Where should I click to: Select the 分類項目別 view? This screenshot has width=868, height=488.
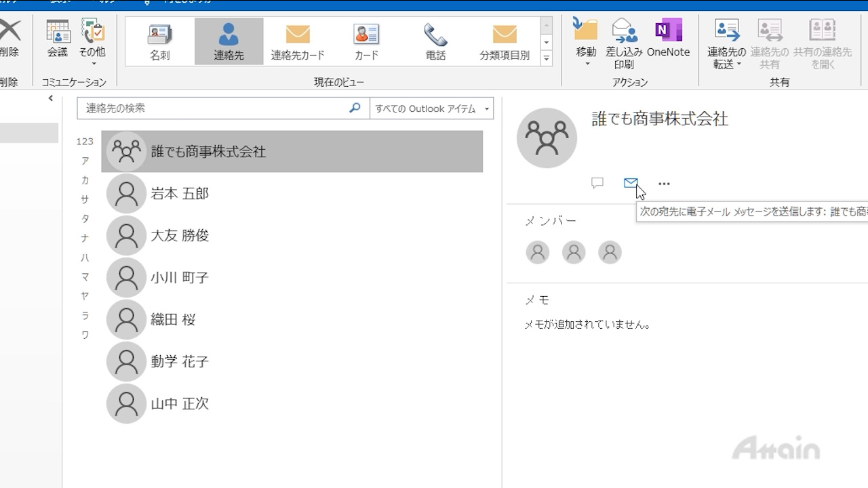[x=504, y=41]
